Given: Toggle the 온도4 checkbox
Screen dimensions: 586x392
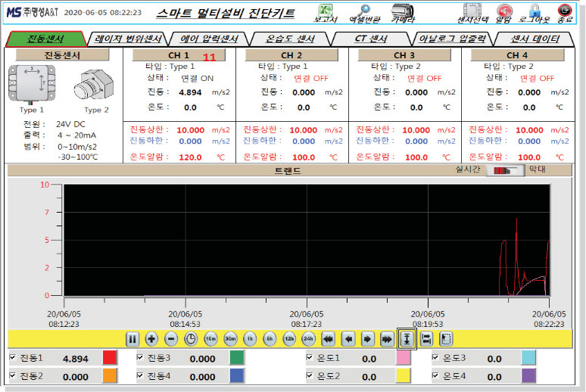Looking at the screenshot, I should (x=435, y=375).
